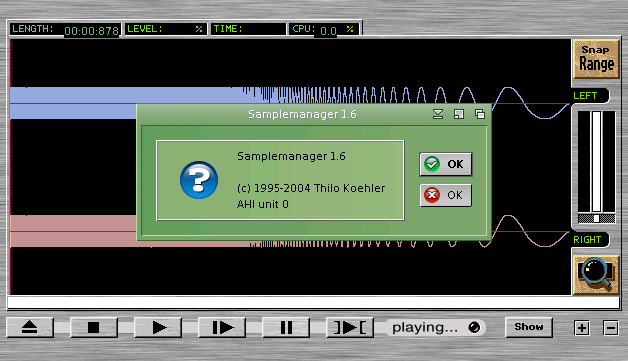Screen dimensions: 628x361
Task: Open the magnifying glass zoom tool
Action: point(596,274)
